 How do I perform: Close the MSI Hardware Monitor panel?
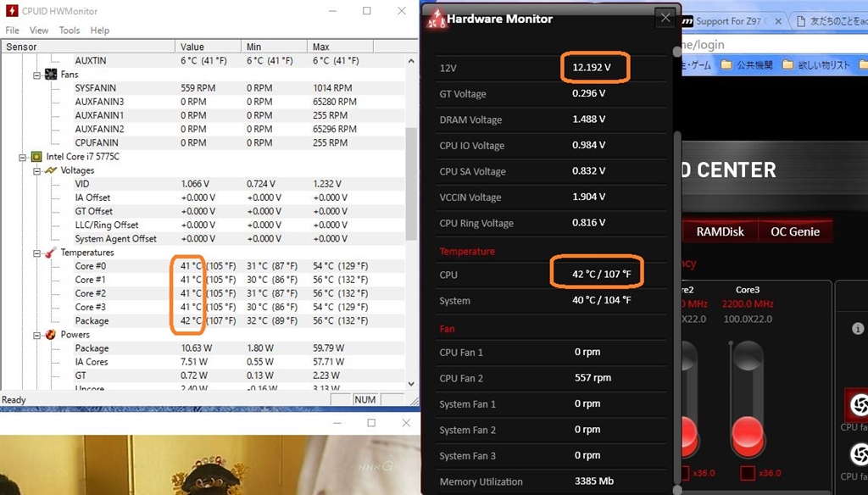[x=665, y=18]
